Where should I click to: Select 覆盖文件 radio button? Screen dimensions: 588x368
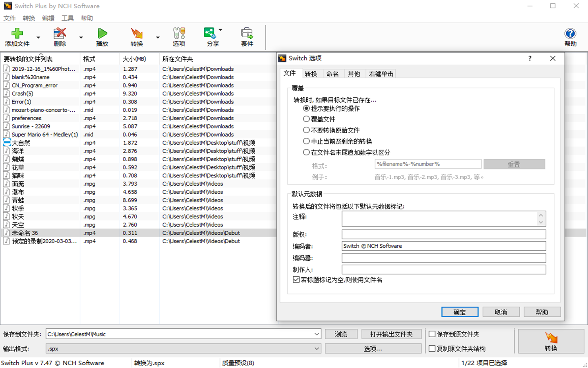tap(306, 119)
